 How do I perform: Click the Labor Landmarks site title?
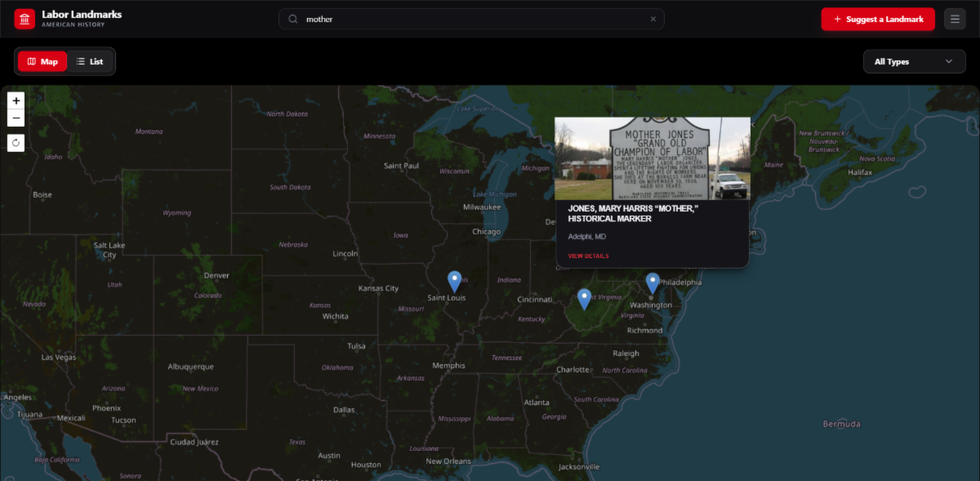click(x=82, y=14)
